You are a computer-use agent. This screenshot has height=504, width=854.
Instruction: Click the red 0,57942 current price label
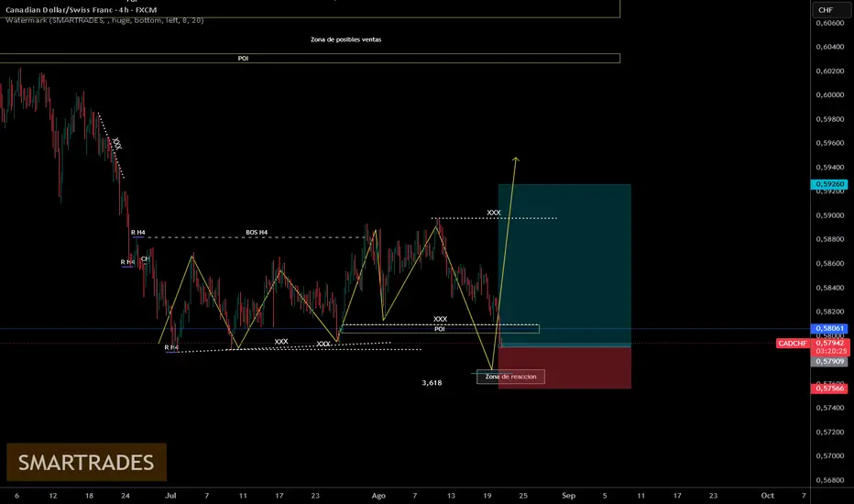pyautogui.click(x=829, y=344)
